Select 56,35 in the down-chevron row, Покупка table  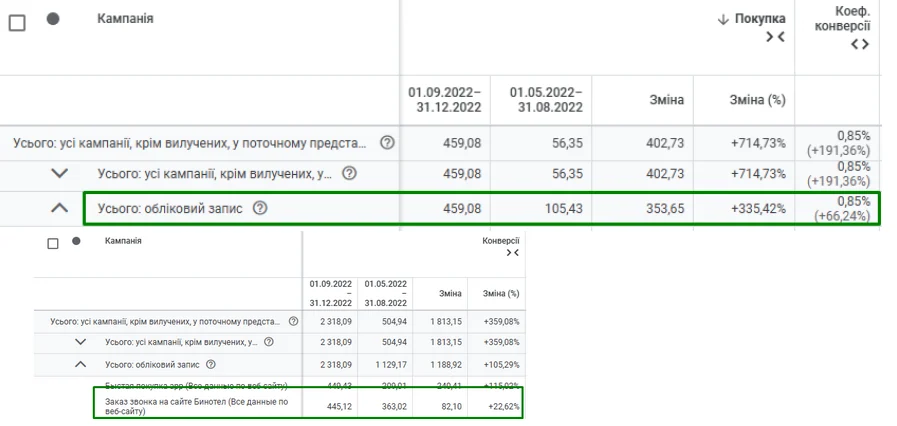tap(567, 174)
